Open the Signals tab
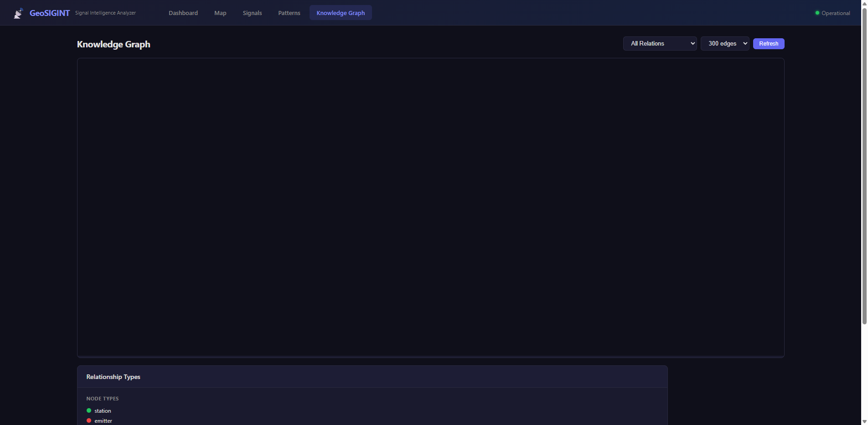This screenshot has height=425, width=868. [x=252, y=13]
